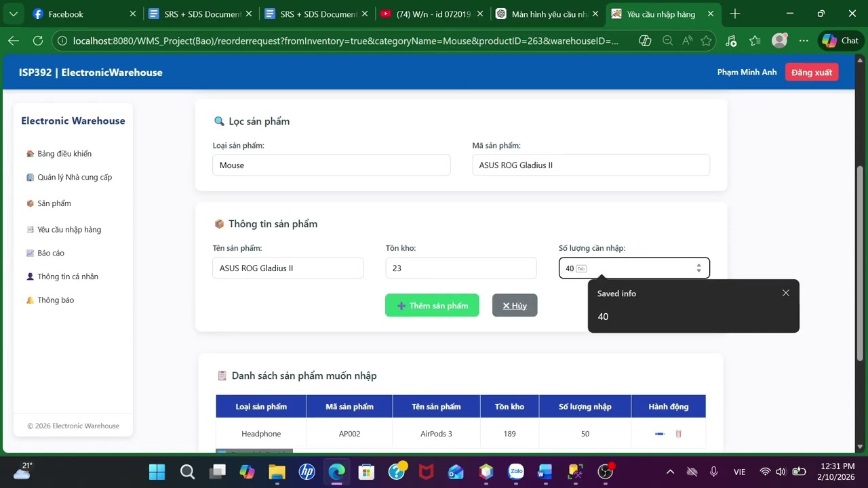Screen dimensions: 868x488
Task: Click the Tên sản phẩm field
Action: tap(288, 268)
